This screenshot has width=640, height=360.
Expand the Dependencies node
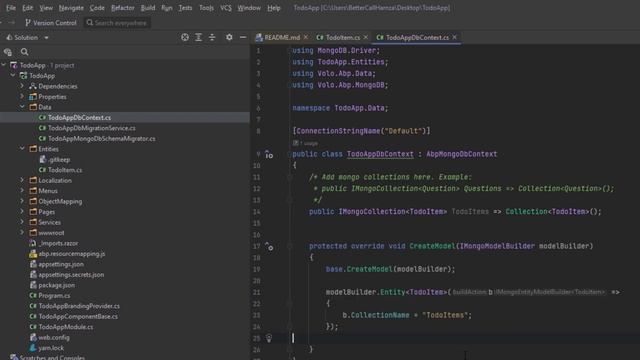pyautogui.click(x=22, y=86)
